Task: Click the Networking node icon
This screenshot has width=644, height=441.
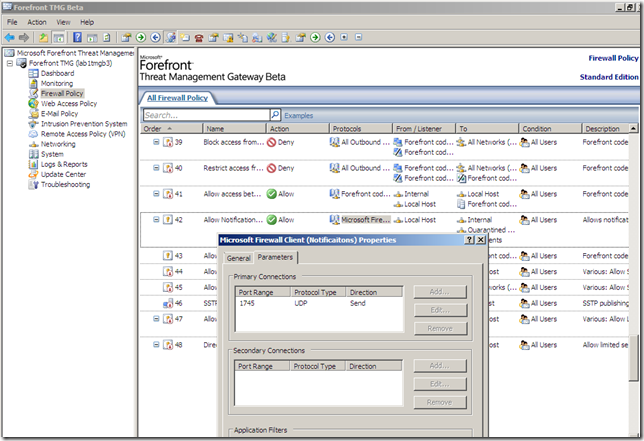Action: pyautogui.click(x=34, y=144)
